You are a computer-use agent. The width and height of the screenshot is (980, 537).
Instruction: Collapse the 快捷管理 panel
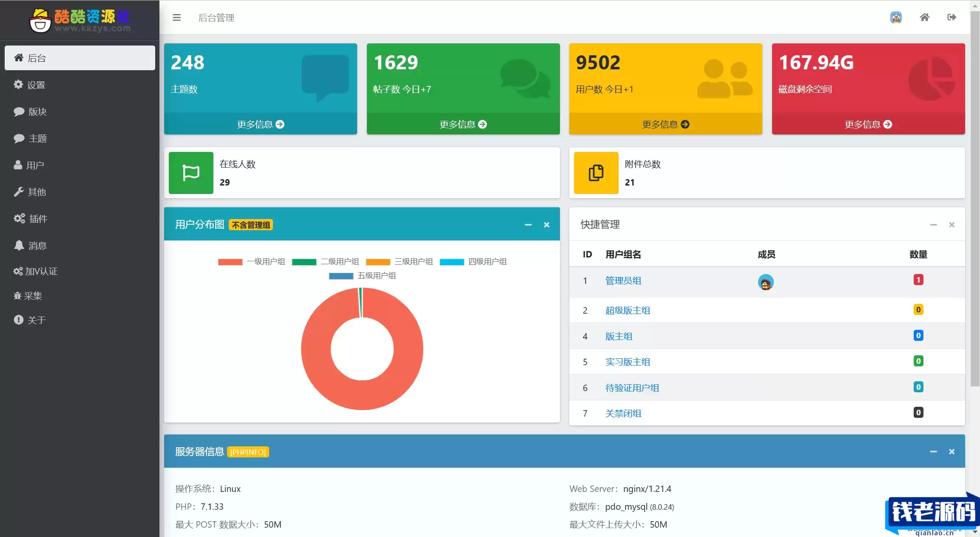933,225
